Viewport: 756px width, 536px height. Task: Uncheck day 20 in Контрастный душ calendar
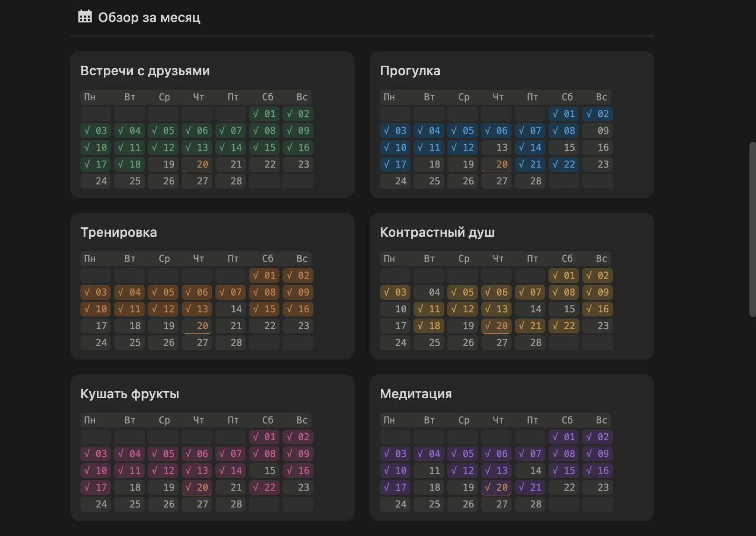pyautogui.click(x=496, y=326)
